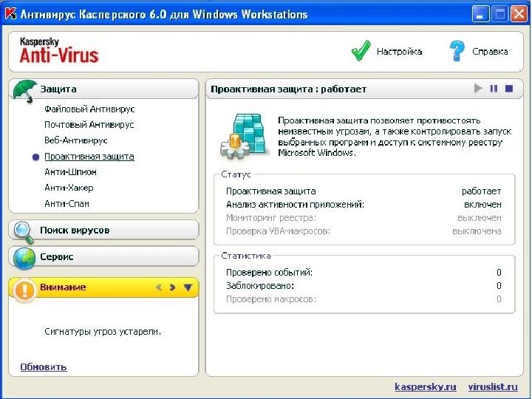Click 'Мониторинг реестра:' status row

pos(364,218)
